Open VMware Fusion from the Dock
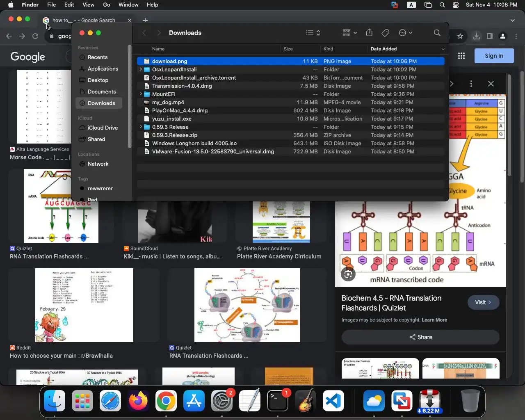Viewport: 525px width, 420px height. pos(402,401)
